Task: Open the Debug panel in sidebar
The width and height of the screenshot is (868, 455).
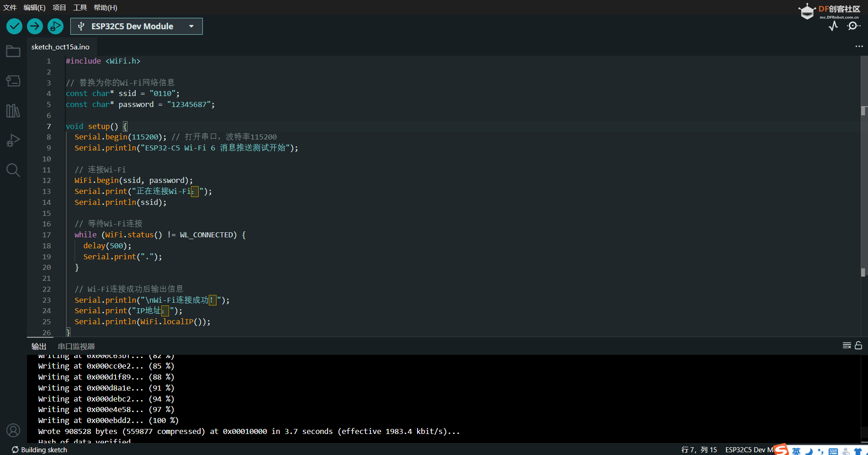Action: pos(13,140)
